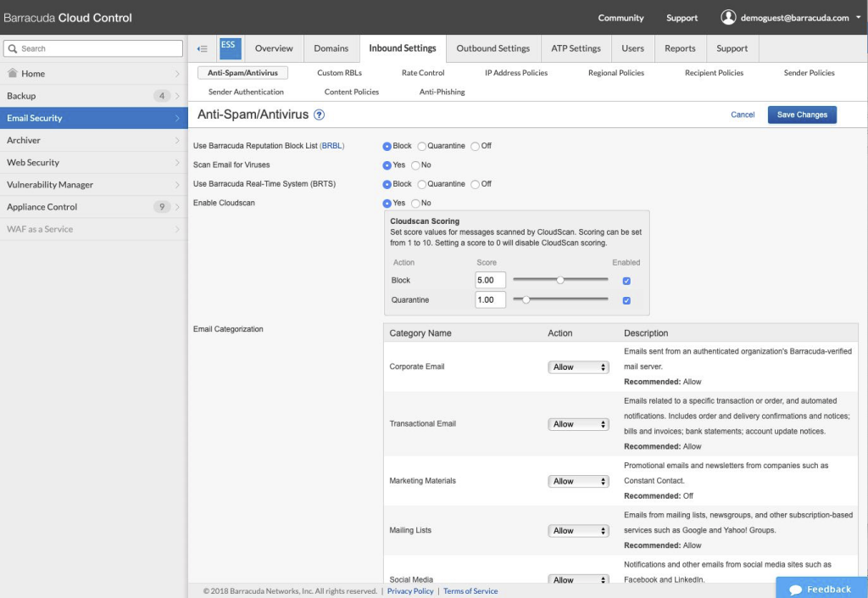Open WAF as a Service in sidebar
Screen dimensions: 868x598
(x=93, y=229)
